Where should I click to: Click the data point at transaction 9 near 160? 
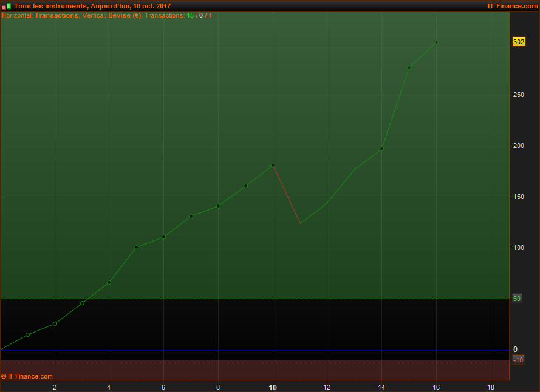click(245, 186)
